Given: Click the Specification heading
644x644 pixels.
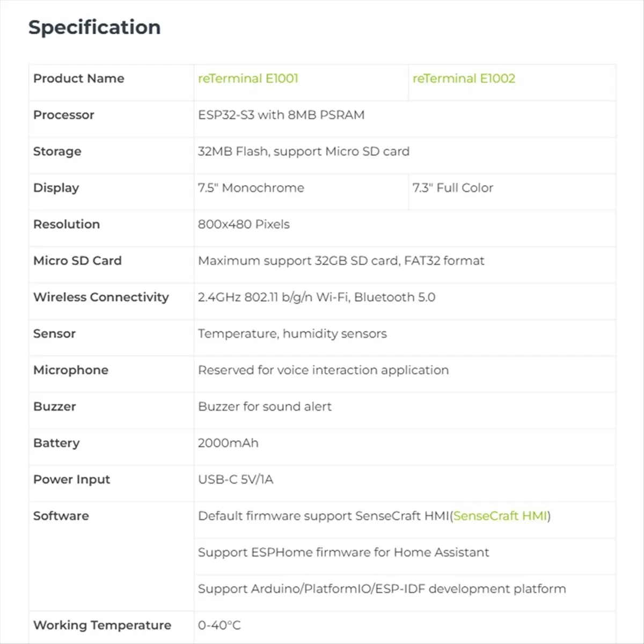Looking at the screenshot, I should (x=94, y=27).
